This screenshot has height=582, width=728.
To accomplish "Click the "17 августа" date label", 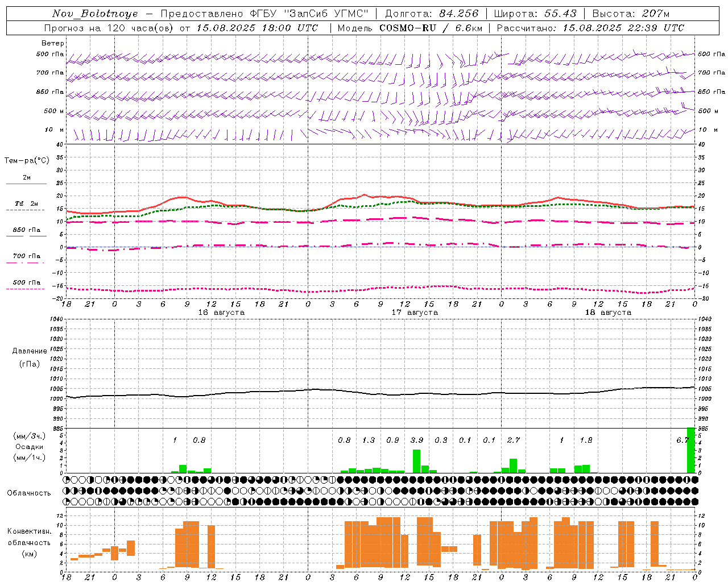I will click(415, 313).
